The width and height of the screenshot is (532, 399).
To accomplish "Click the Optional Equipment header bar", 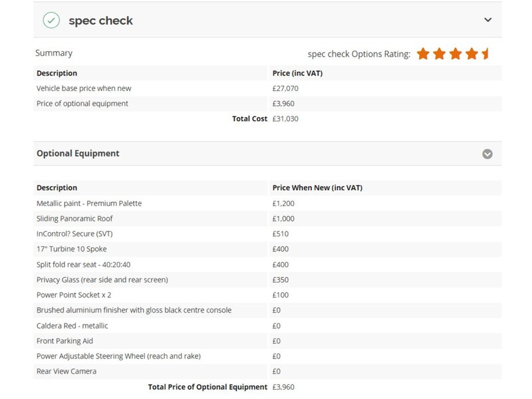I will tap(267, 154).
